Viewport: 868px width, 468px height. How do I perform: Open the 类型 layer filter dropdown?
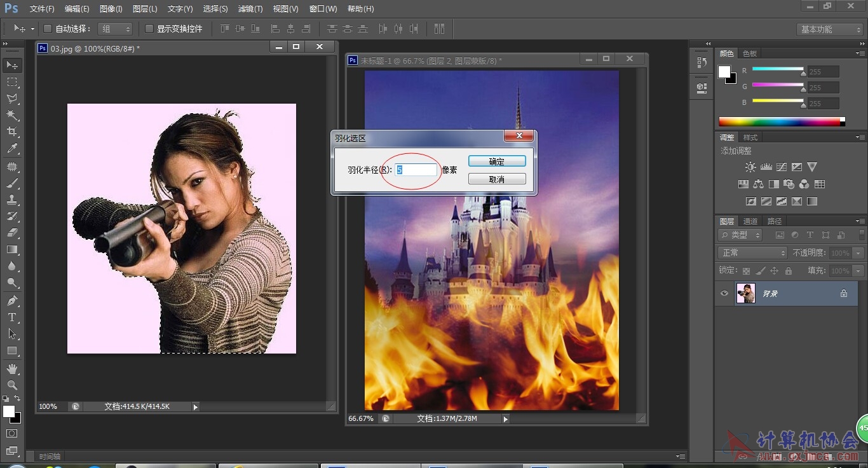click(741, 235)
